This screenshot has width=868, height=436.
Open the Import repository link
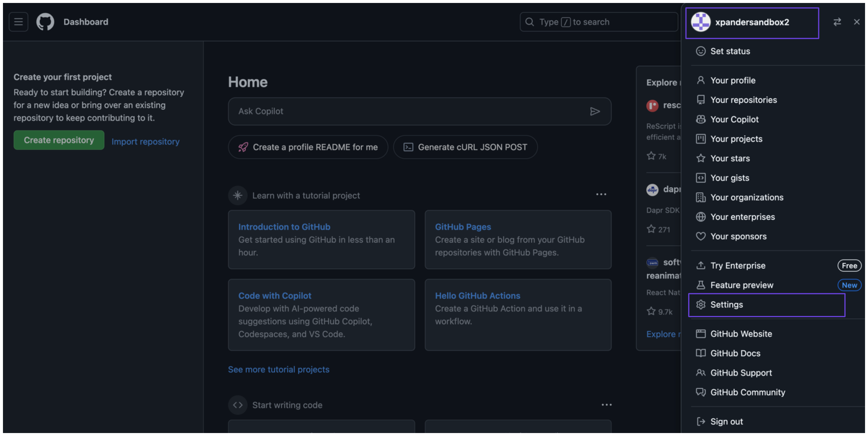145,142
